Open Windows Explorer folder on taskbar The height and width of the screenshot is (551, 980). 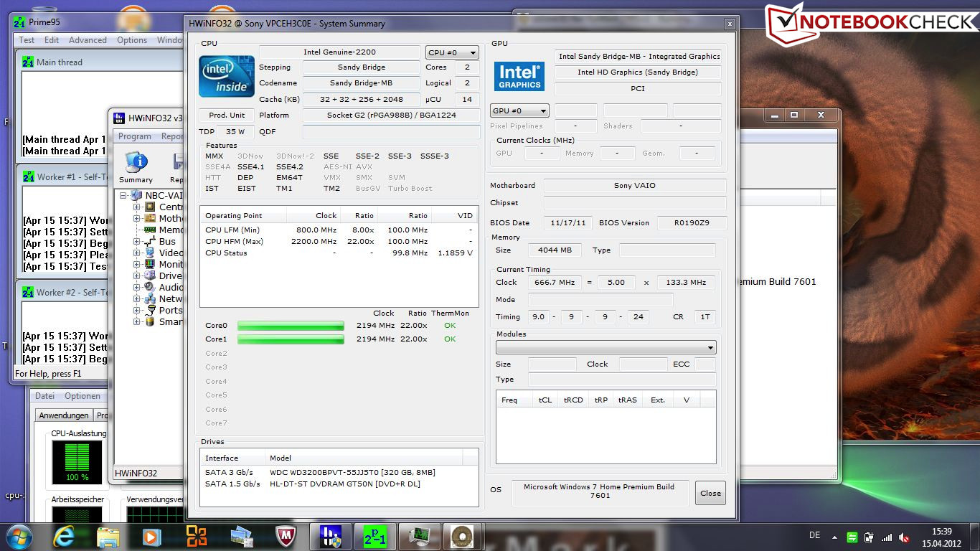108,537
